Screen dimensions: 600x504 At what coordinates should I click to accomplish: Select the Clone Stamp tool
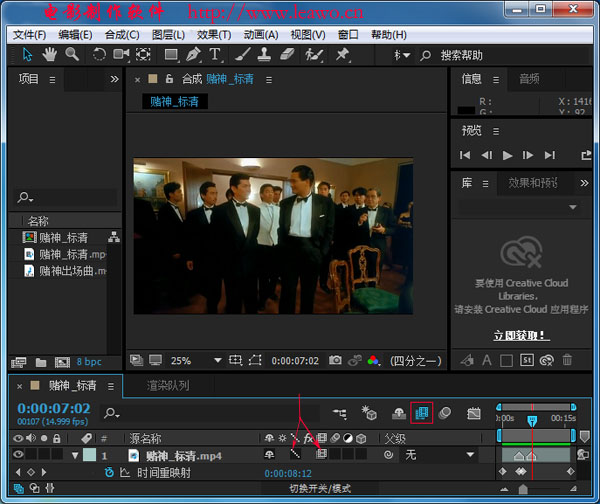[x=264, y=54]
